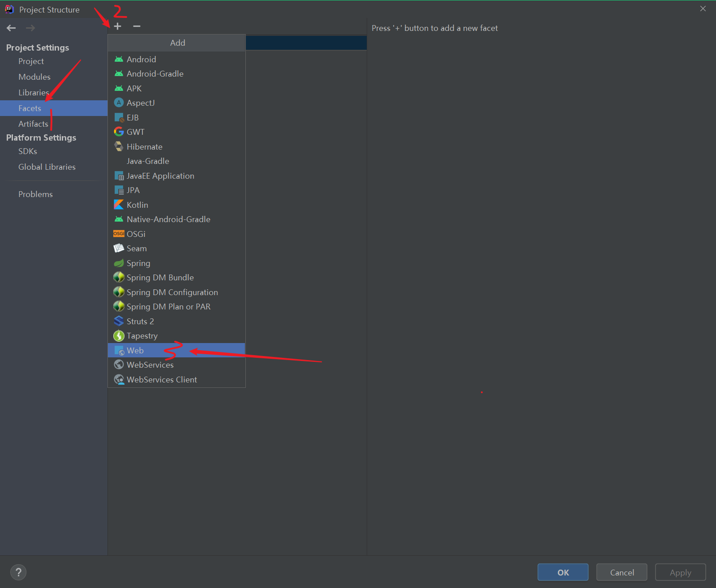Screen dimensions: 716x588
Task: Click the Android-Gradle icon
Action: (x=119, y=73)
